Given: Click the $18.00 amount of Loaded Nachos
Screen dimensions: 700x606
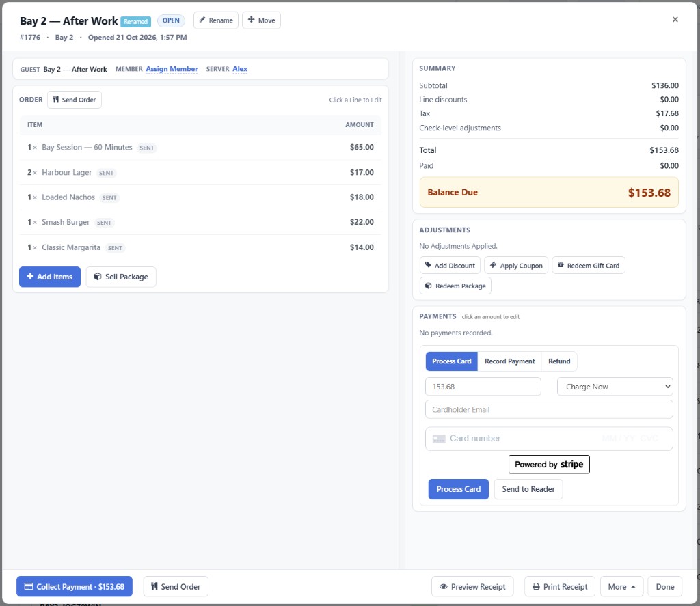Looking at the screenshot, I should click(x=362, y=197).
